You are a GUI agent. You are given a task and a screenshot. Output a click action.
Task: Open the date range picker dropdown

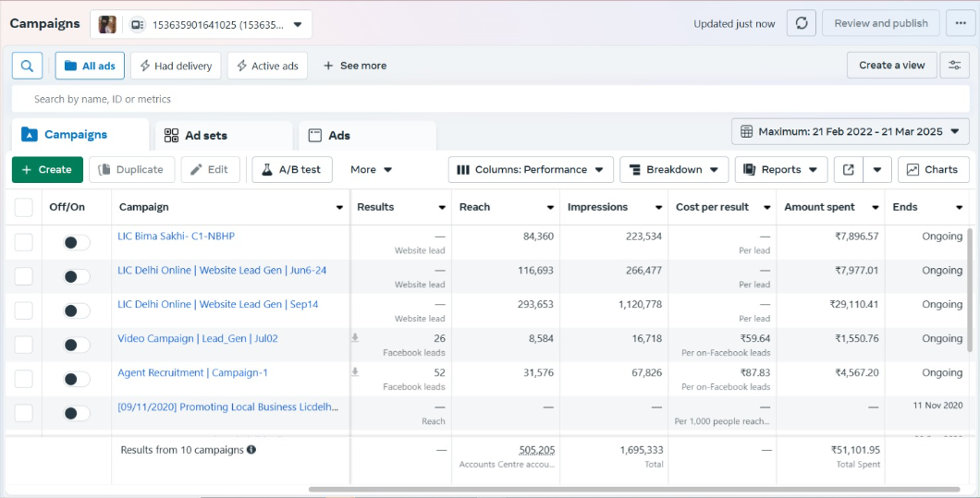coord(850,132)
